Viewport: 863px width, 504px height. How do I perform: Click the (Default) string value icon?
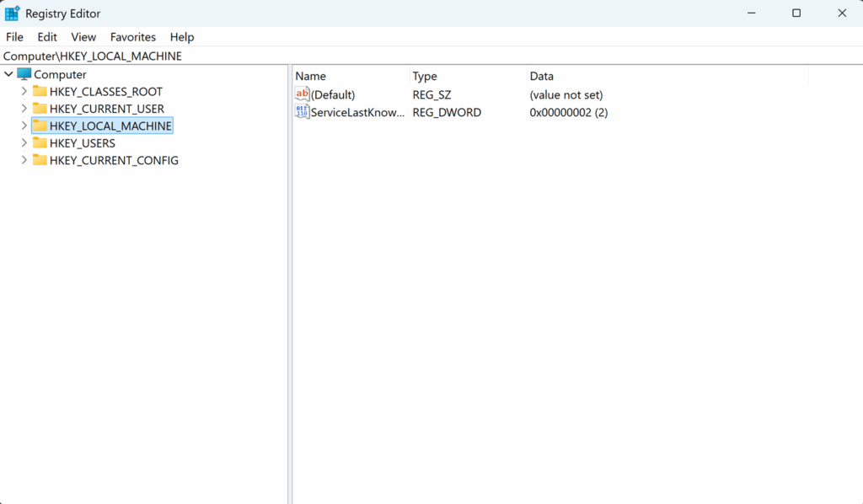point(303,94)
